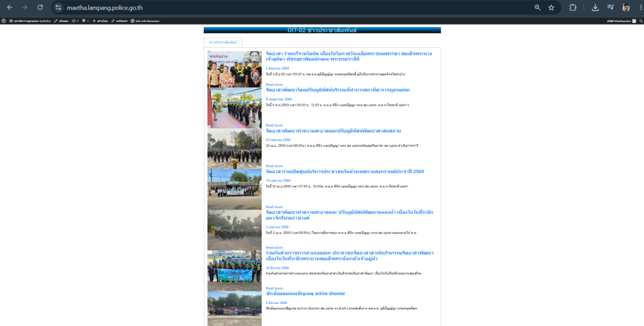644x326 pixels.
Task: Show downloads via the download arrow icon
Action: (x=595, y=8)
